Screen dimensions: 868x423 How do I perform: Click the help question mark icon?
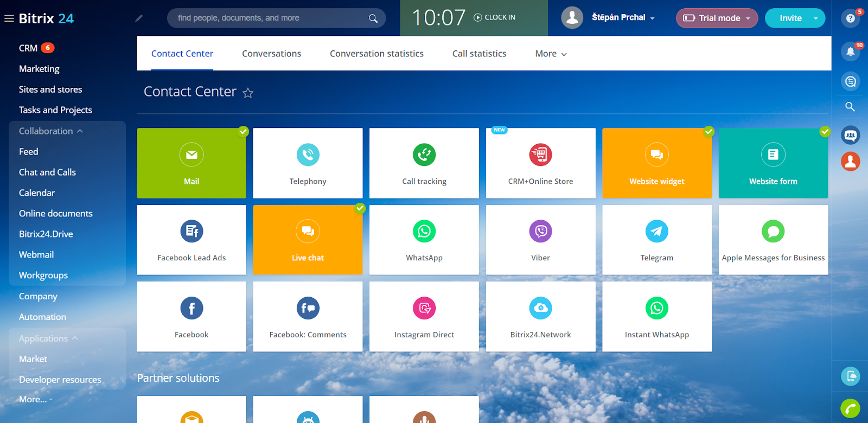pyautogui.click(x=850, y=18)
